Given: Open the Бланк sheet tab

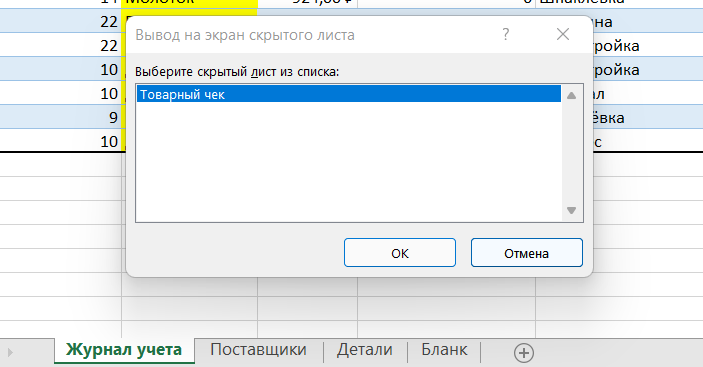Looking at the screenshot, I should 444,350.
